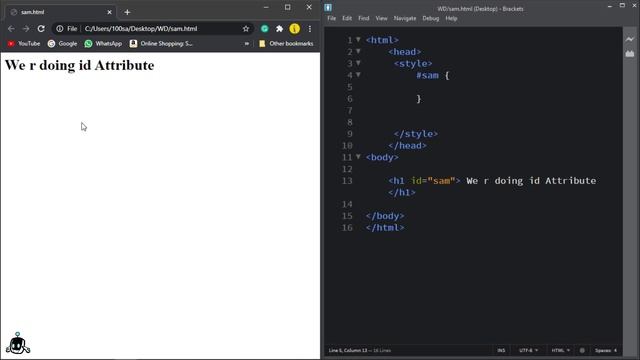Open the YouTube bookmark

(24, 44)
